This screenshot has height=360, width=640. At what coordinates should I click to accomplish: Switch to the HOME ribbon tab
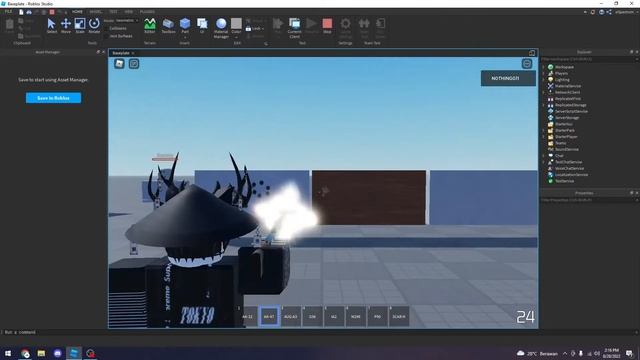coord(77,12)
